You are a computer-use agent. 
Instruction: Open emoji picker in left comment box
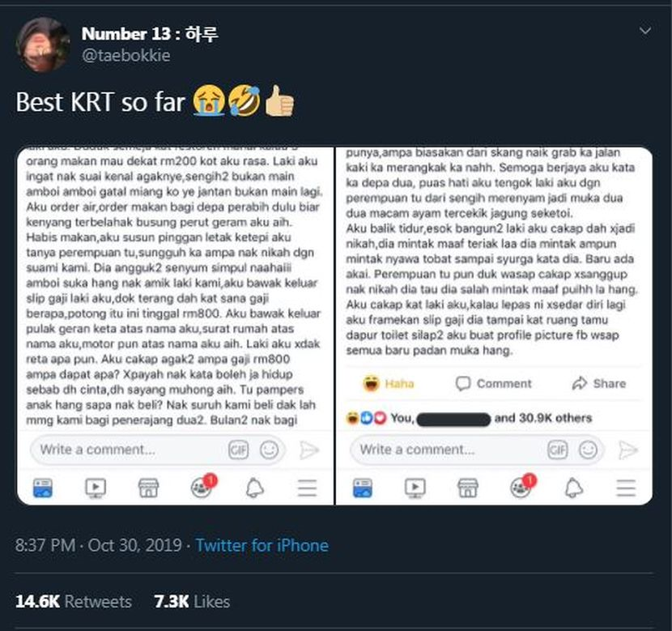pos(269,450)
